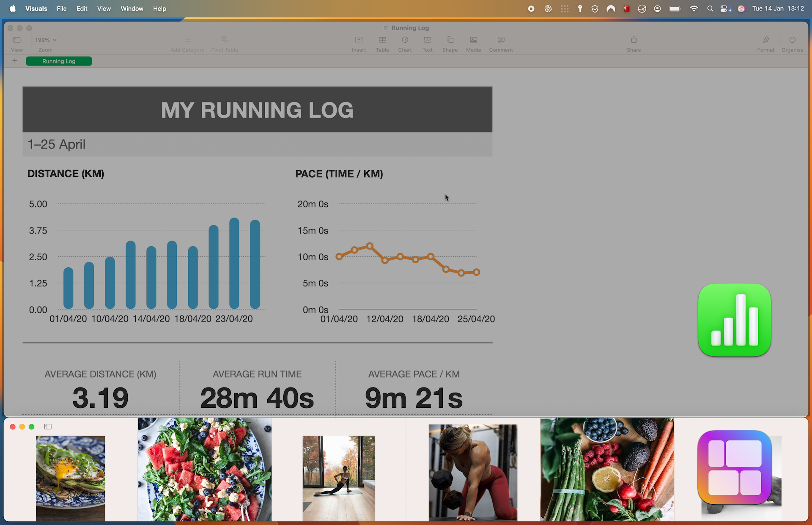
Task: Open the Window menu
Action: tap(132, 8)
